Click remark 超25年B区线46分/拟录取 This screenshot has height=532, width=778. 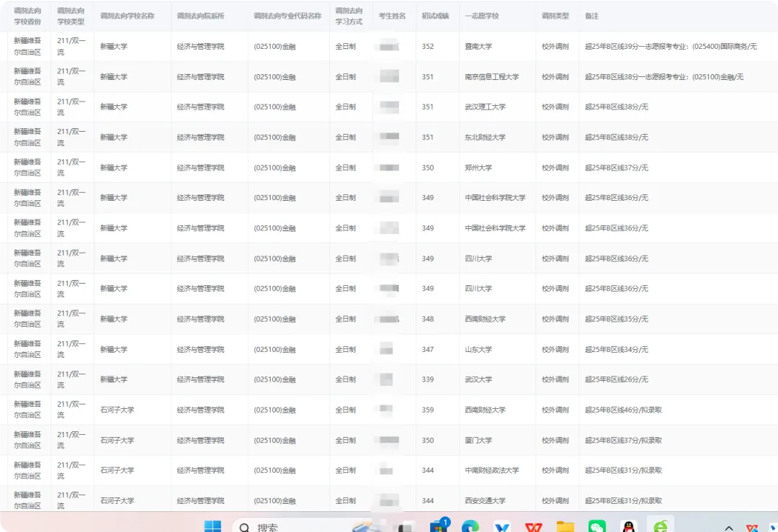click(623, 410)
